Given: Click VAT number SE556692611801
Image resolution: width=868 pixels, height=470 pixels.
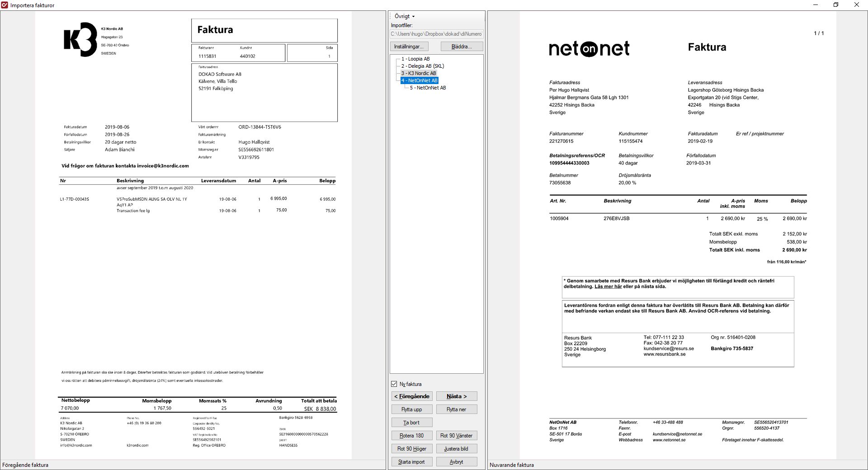Looking at the screenshot, I should point(256,150).
